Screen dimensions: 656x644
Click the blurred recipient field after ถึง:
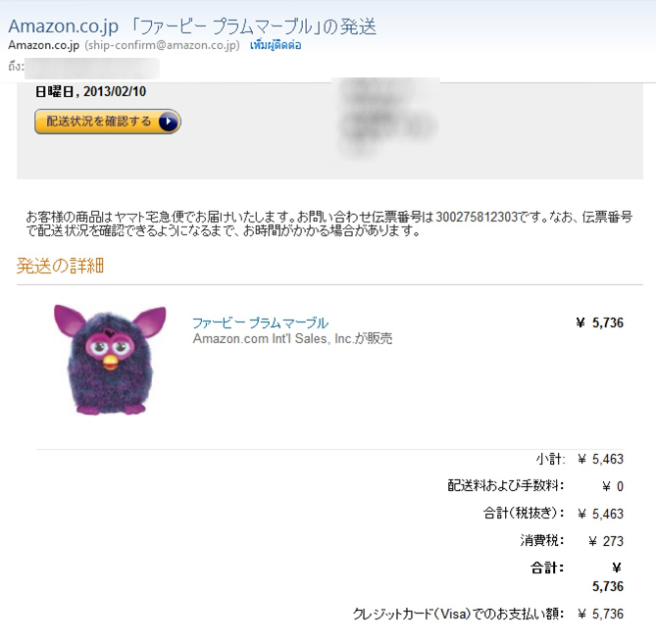pos(92,69)
